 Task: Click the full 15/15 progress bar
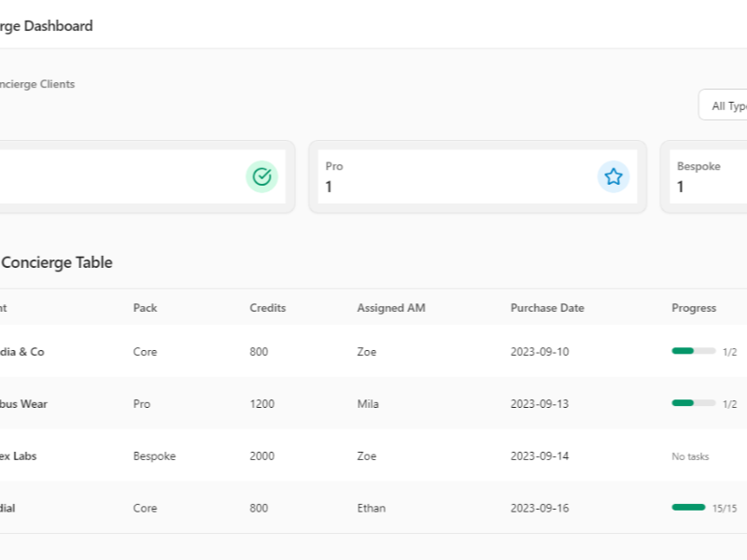(688, 507)
